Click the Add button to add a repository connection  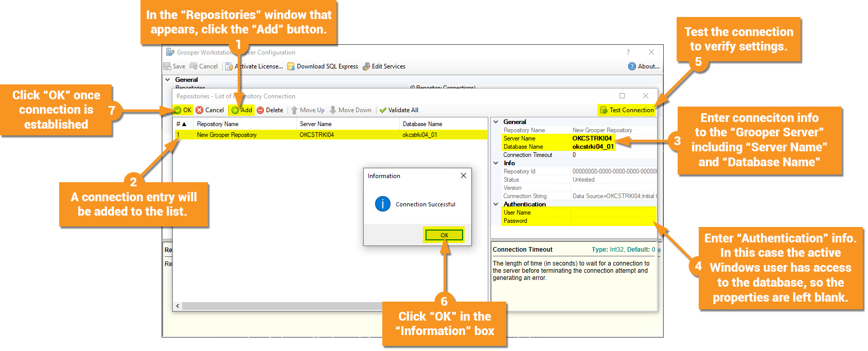tap(241, 110)
